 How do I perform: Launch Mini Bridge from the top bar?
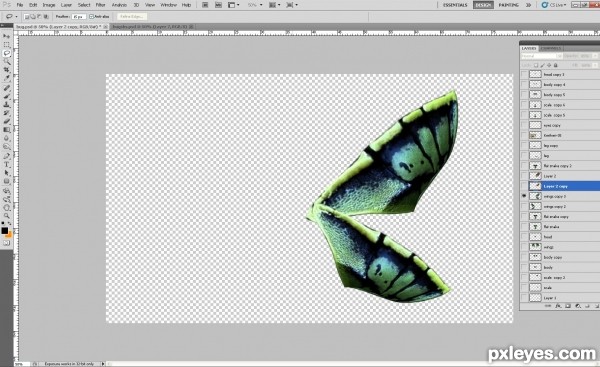(218, 5)
